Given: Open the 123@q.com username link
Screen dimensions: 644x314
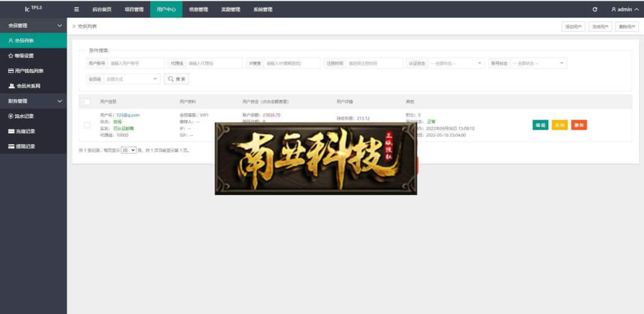Looking at the screenshot, I should point(128,115).
